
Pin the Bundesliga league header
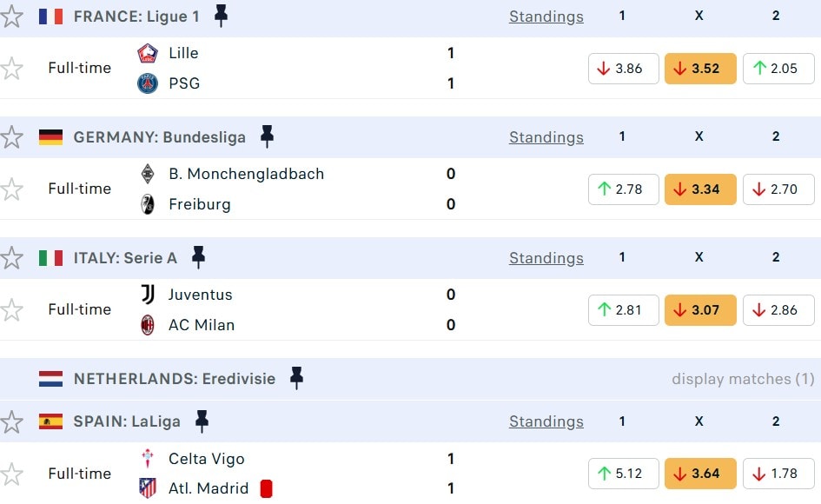[x=268, y=136]
